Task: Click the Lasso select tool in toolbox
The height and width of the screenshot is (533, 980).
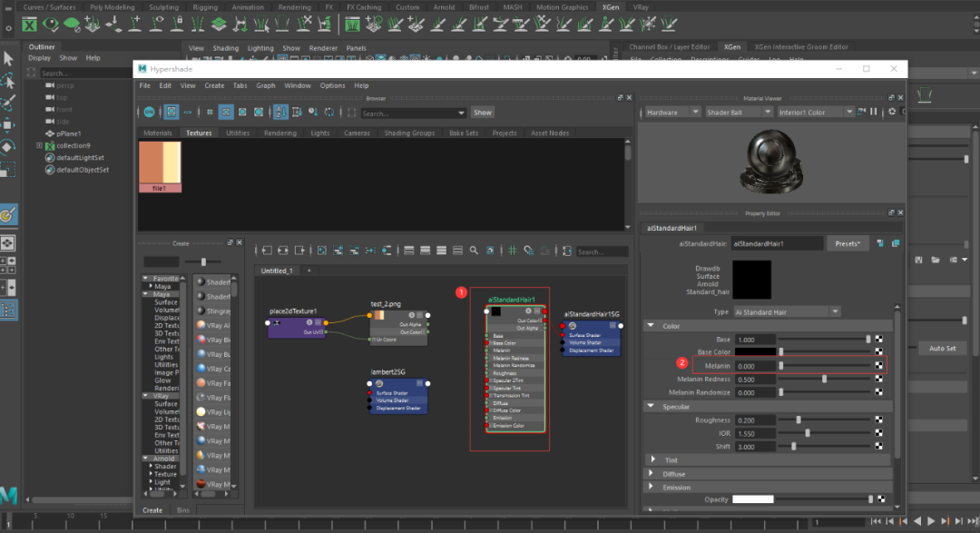Action: click(8, 81)
